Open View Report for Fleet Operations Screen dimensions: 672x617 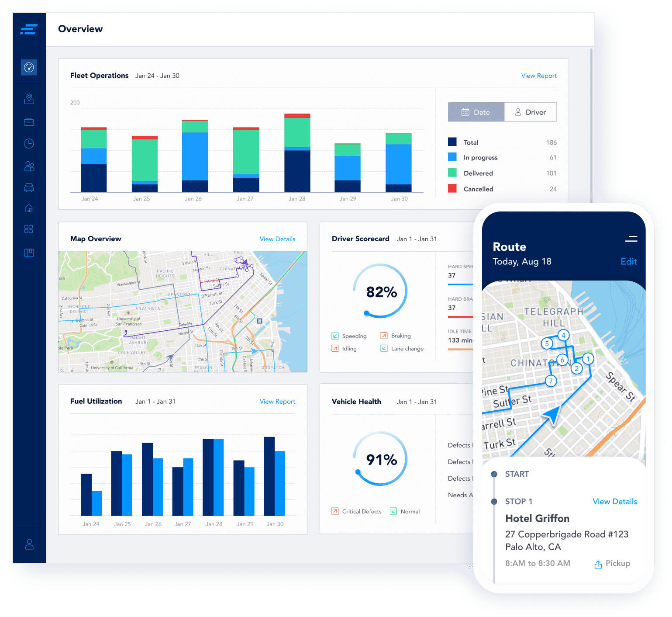pos(539,76)
